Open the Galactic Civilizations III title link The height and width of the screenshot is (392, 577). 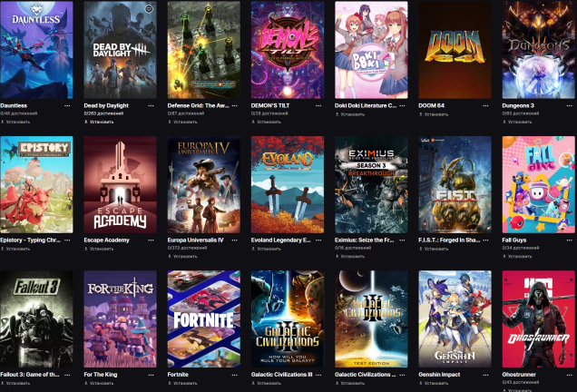281,373
